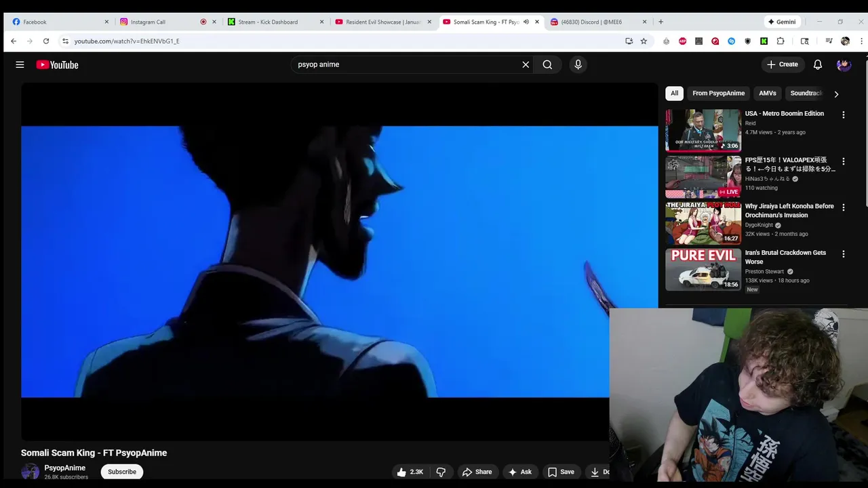
Task: Ask about this video
Action: click(519, 472)
